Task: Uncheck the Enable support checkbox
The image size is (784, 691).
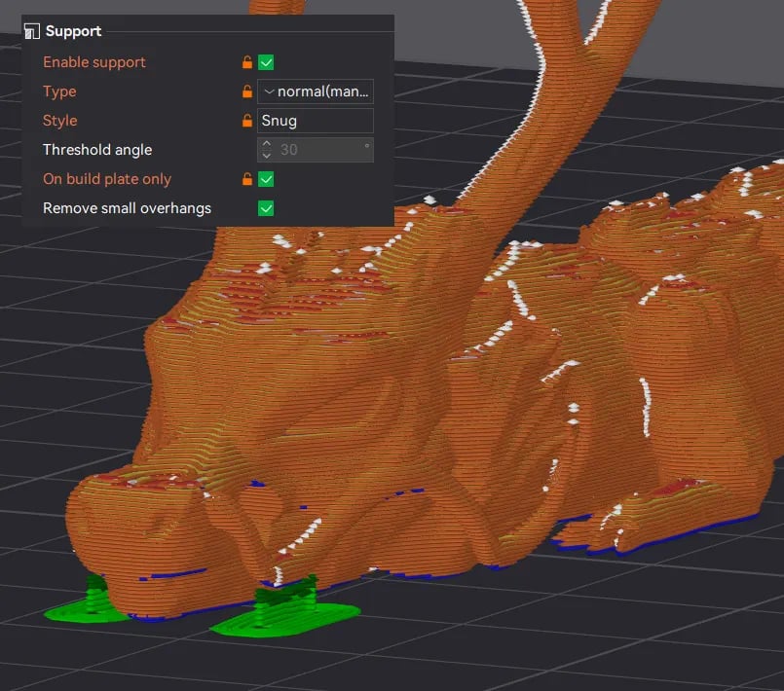Action: pyautogui.click(x=266, y=62)
